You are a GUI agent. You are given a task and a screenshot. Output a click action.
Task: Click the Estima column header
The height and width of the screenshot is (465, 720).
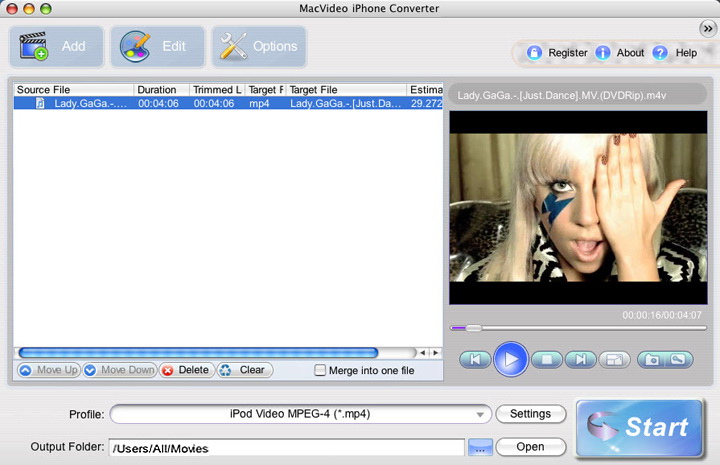425,90
